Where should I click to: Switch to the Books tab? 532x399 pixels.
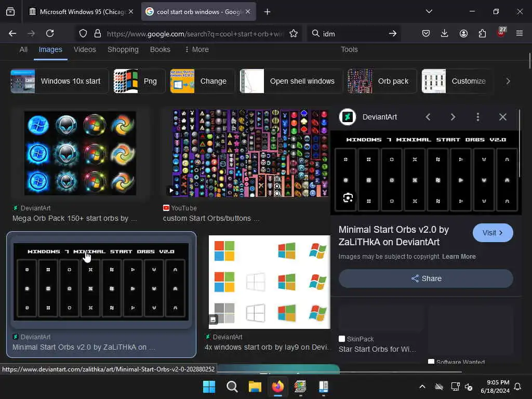pos(160,49)
